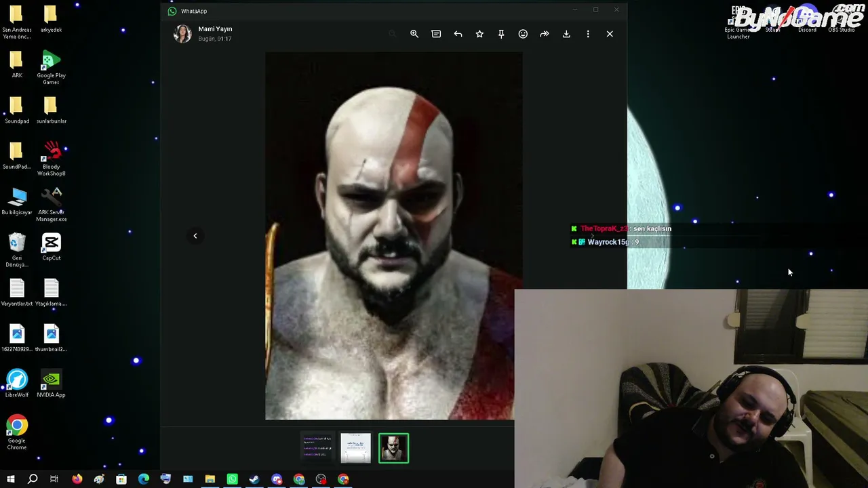Select the SoundPad folder beside Bloody WorkShop8
Viewport: 868px width, 488px height.
click(16, 157)
